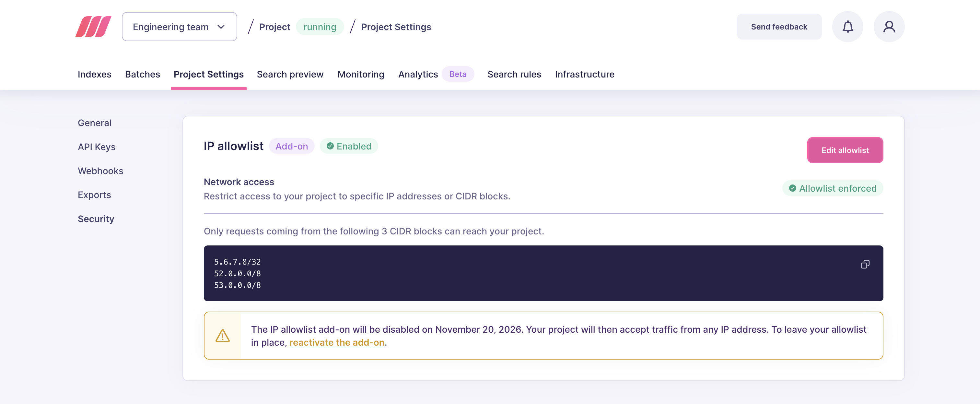Switch to the Indexes tab

pyautogui.click(x=94, y=74)
